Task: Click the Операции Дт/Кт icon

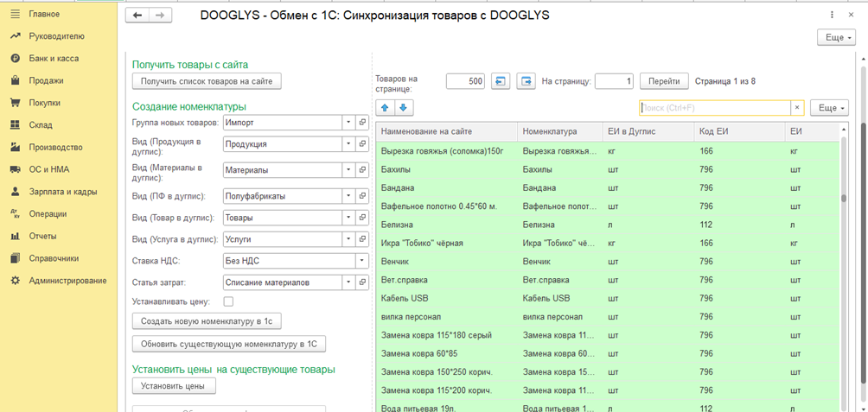Action: coord(16,214)
